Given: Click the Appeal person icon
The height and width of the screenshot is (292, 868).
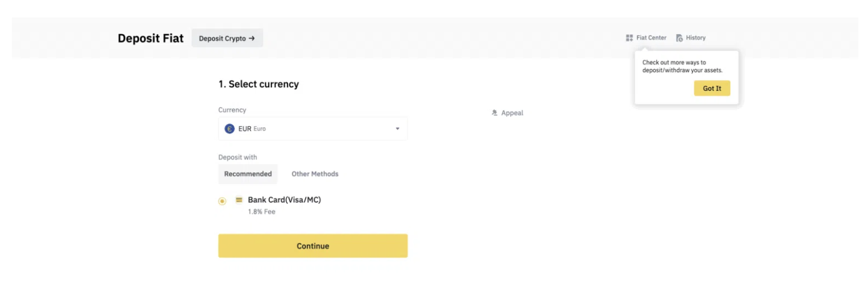Looking at the screenshot, I should click(495, 113).
